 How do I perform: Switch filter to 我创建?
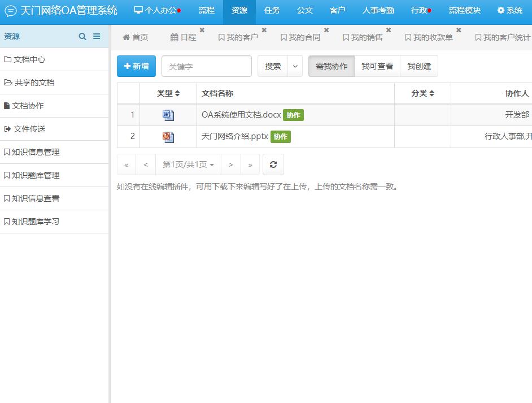coord(419,66)
